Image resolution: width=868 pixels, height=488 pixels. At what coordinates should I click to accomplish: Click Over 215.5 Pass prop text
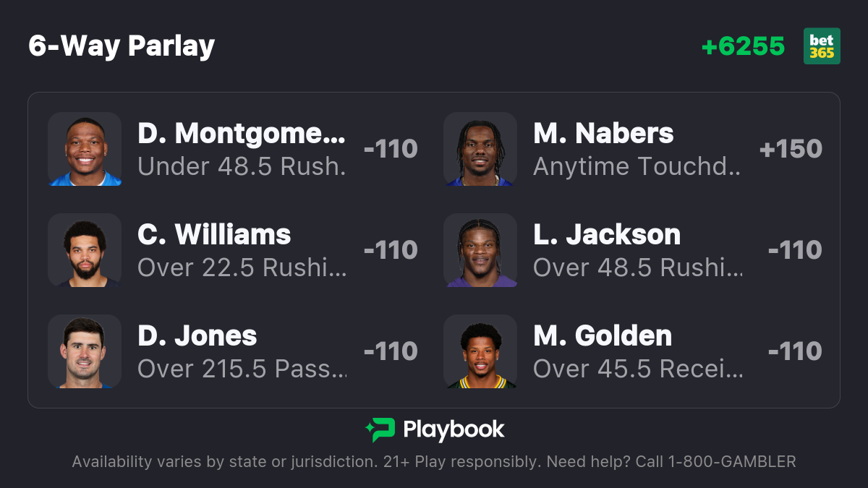point(242,369)
